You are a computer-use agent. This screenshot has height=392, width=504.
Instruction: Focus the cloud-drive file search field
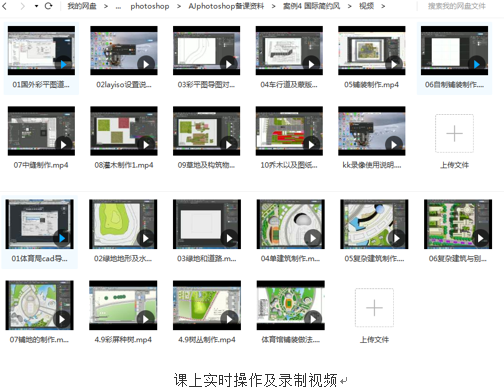click(x=457, y=6)
